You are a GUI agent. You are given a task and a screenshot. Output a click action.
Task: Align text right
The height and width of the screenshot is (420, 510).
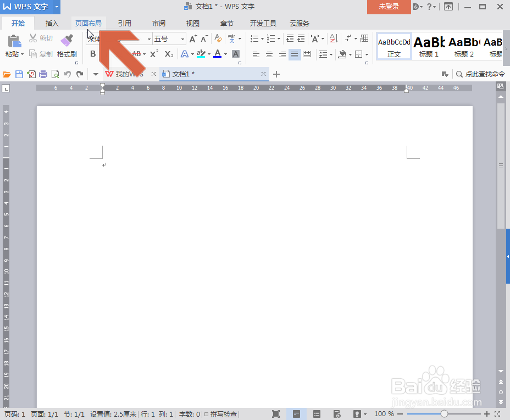(282, 54)
